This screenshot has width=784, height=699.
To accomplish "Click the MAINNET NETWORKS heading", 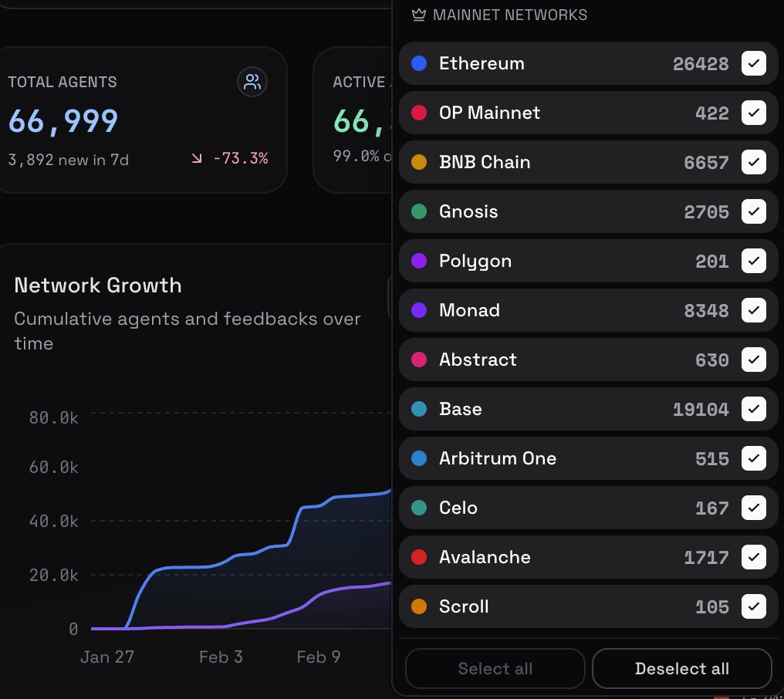I will 510,15.
